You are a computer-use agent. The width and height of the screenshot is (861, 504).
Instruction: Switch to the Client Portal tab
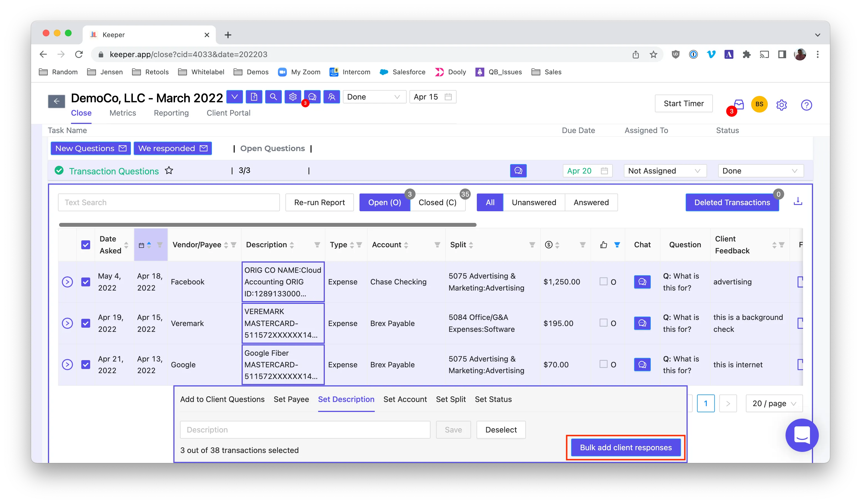[x=228, y=113]
